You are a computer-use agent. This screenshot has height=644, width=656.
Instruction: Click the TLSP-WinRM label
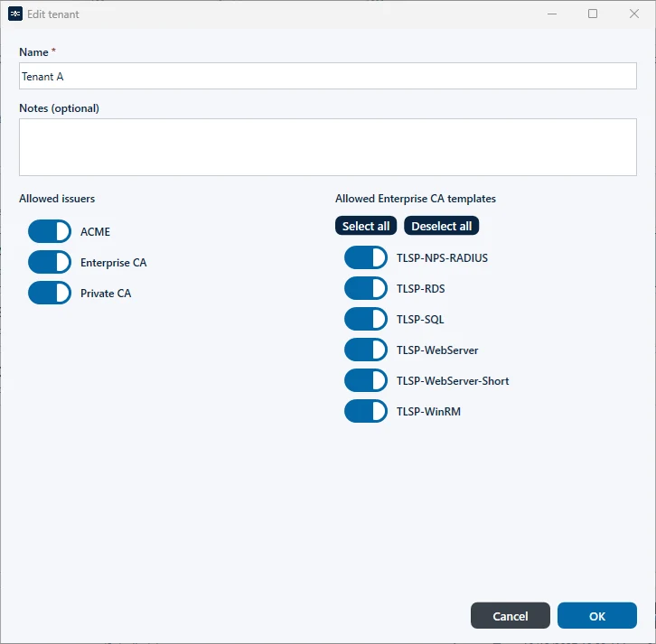[x=428, y=412]
